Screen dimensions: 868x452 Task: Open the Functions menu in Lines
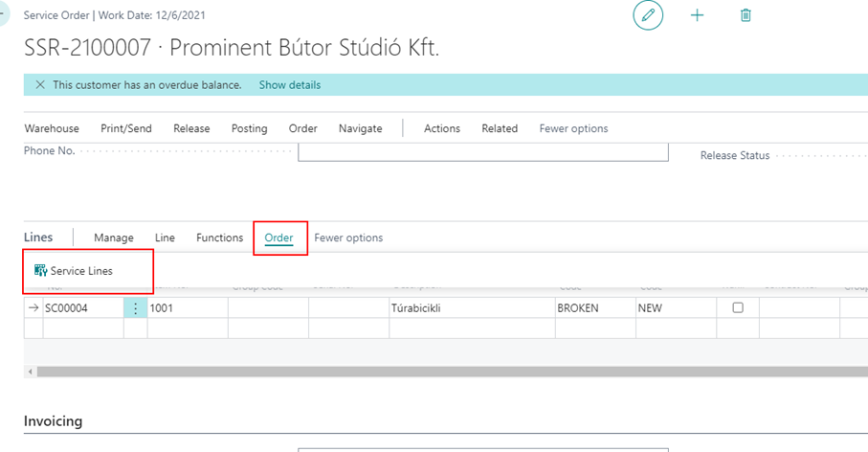coord(219,237)
